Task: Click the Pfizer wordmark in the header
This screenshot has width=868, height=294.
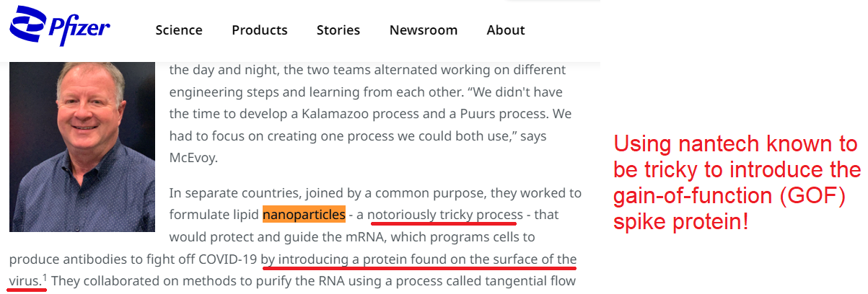Action: coord(78,29)
